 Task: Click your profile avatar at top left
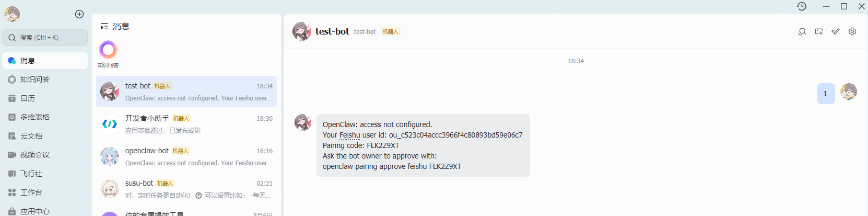(12, 14)
